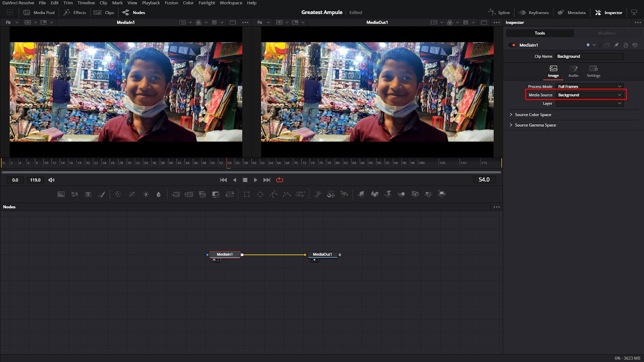Expand the Source Color Space section

point(533,115)
